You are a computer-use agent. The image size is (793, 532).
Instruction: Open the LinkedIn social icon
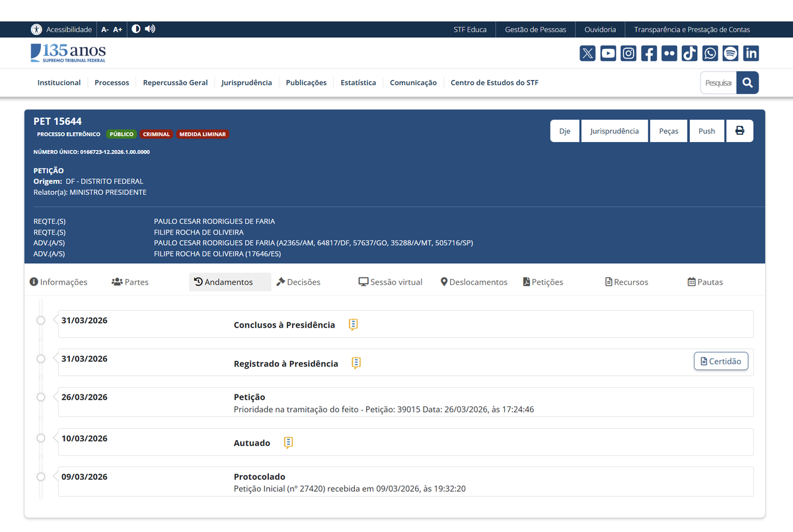751,54
